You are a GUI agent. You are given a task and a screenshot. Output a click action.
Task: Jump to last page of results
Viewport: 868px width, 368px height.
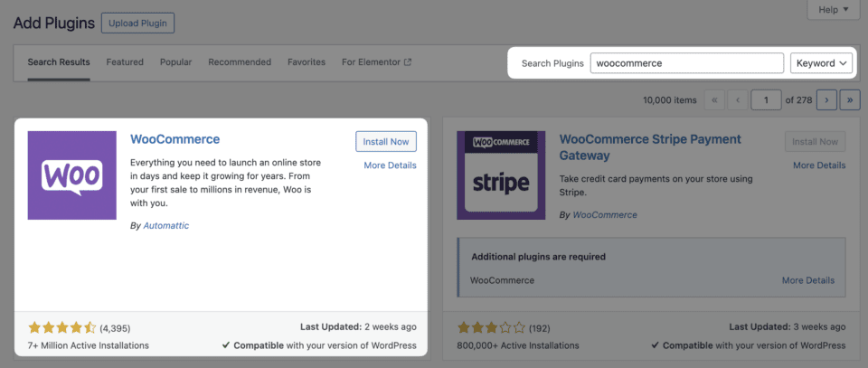[850, 99]
